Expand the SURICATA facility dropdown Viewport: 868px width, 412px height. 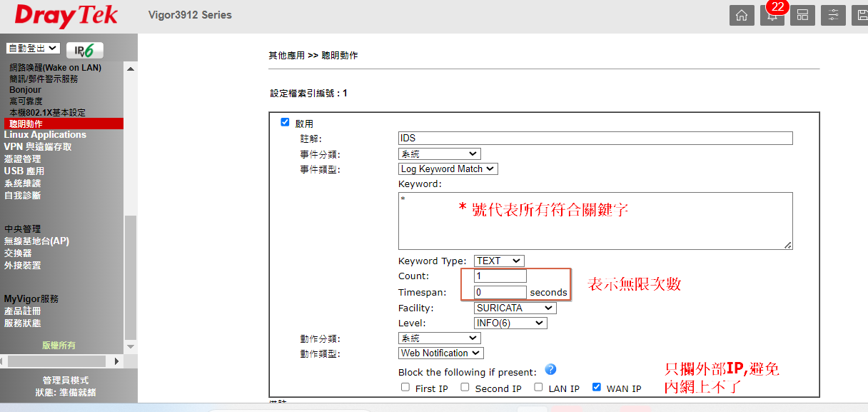coord(515,308)
